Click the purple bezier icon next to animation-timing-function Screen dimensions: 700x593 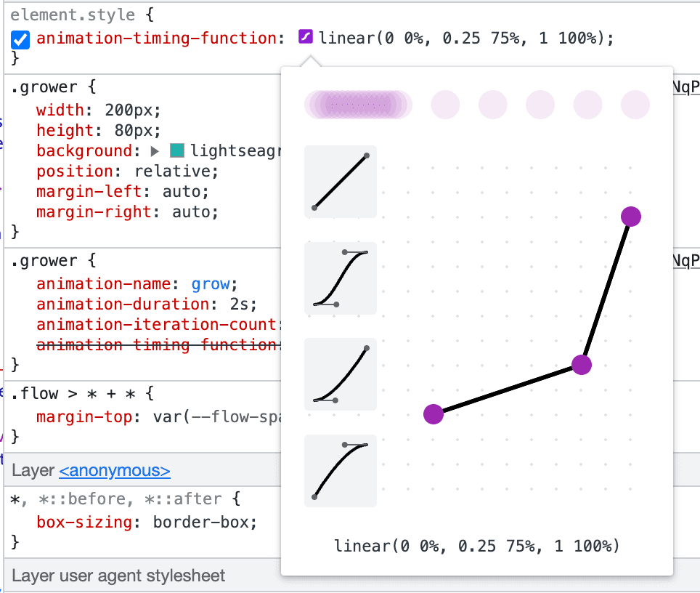(x=305, y=38)
